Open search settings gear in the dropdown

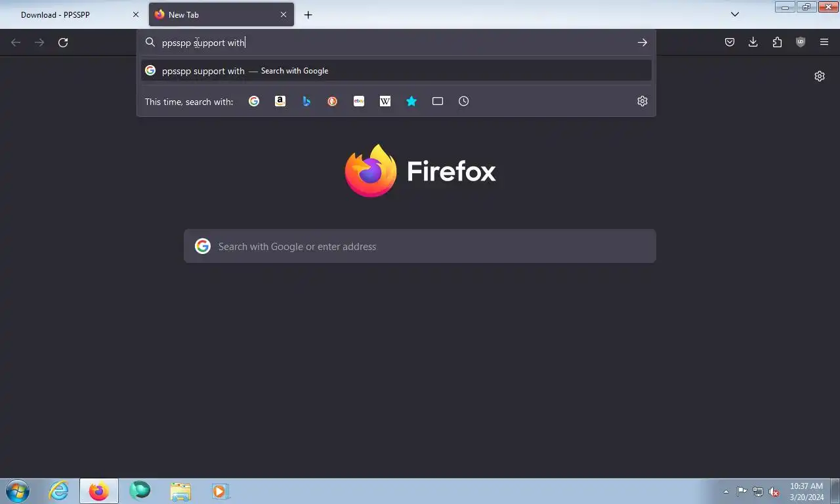[x=642, y=101]
